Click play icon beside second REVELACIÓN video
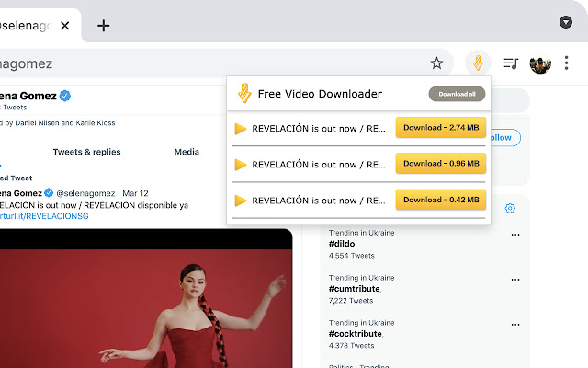The image size is (588, 368). 241,165
